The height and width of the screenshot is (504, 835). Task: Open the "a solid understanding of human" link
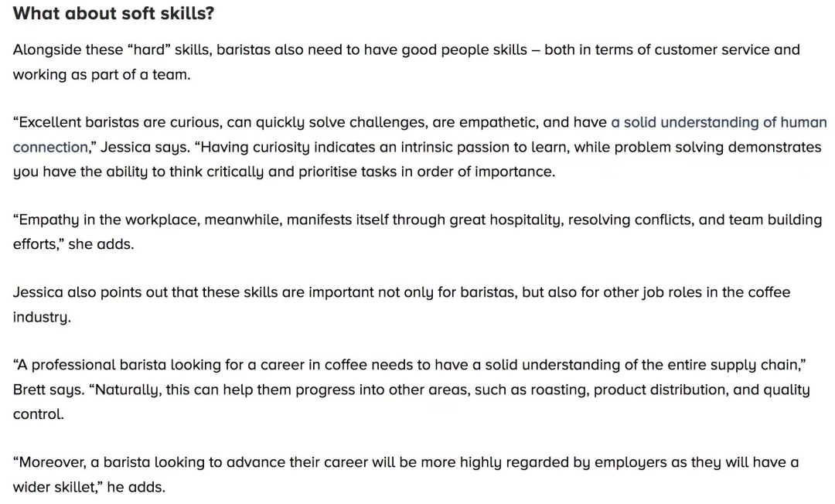(x=718, y=122)
